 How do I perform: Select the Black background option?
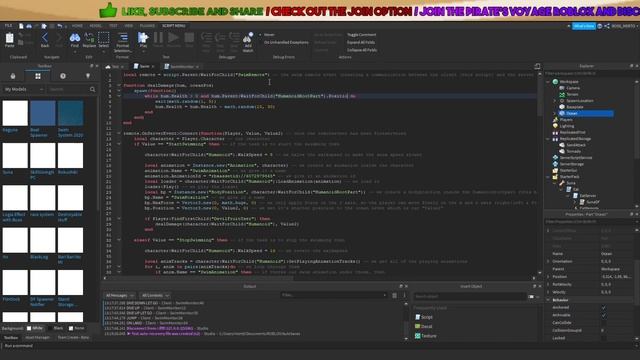[56, 328]
